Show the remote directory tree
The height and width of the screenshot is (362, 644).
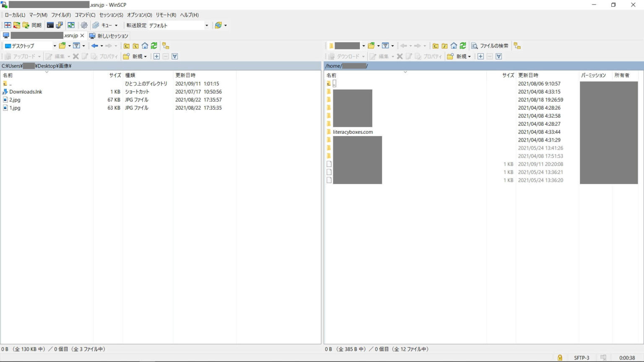tap(517, 46)
